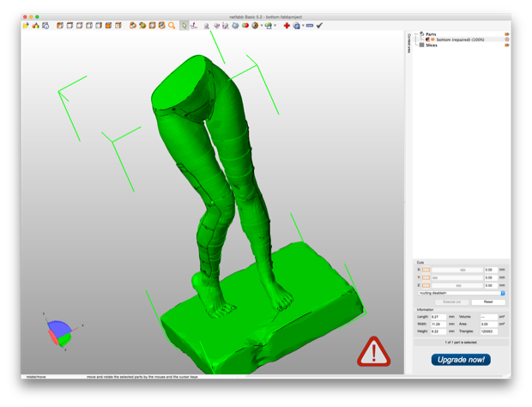The height and width of the screenshot is (407, 532).
Task: Click the multicolored ball shading icon
Action: point(255,26)
